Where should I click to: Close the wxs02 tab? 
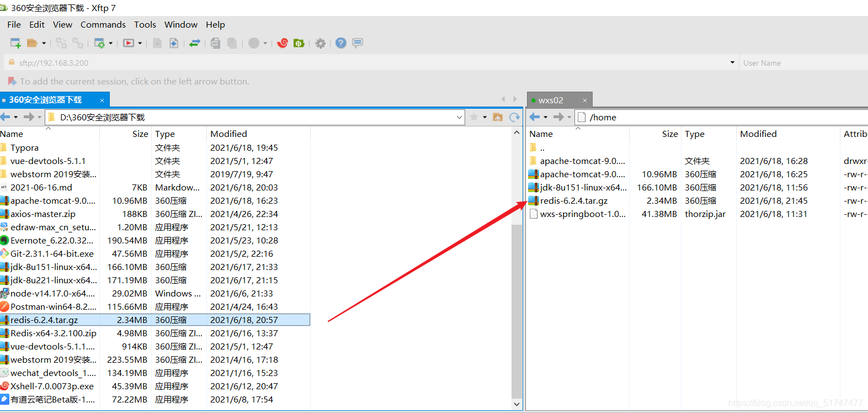tap(585, 100)
